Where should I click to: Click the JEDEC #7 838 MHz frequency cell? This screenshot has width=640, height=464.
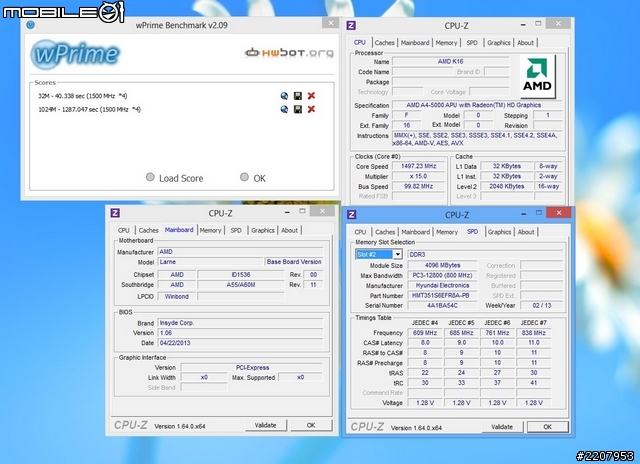tap(534, 333)
